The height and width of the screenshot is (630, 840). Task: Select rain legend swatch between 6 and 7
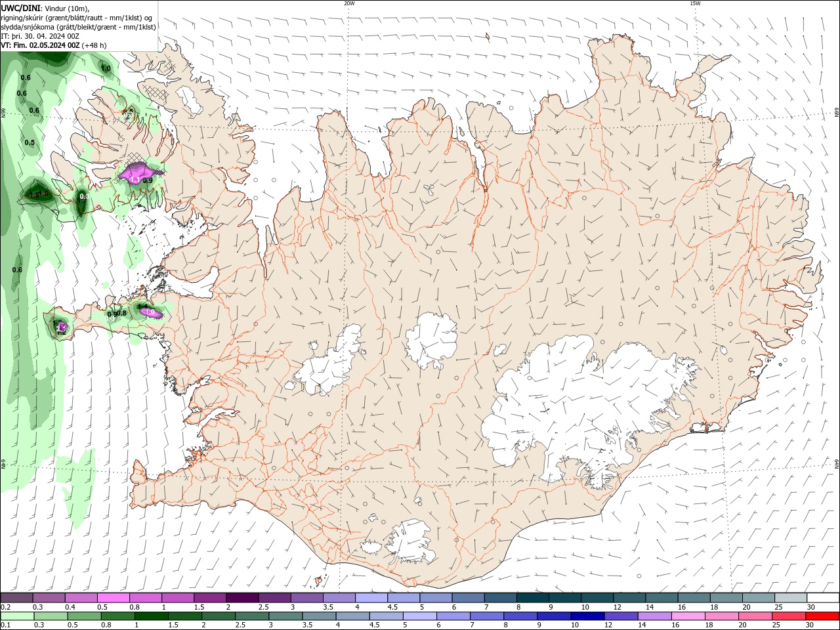453,616
